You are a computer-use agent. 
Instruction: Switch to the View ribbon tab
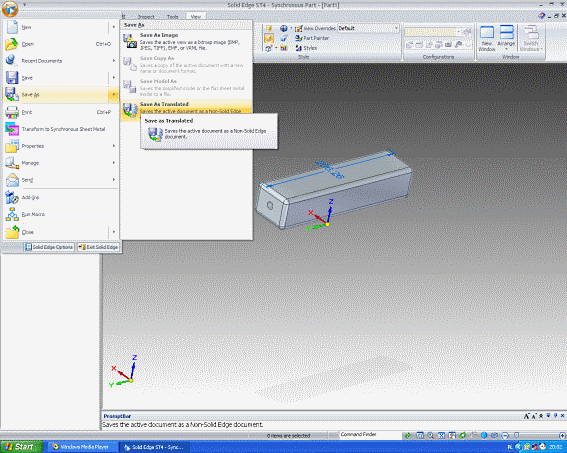coord(196,17)
